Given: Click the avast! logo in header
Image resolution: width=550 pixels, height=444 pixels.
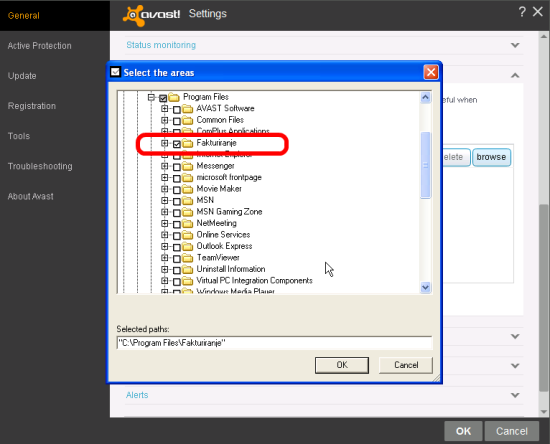Looking at the screenshot, I should click(152, 15).
